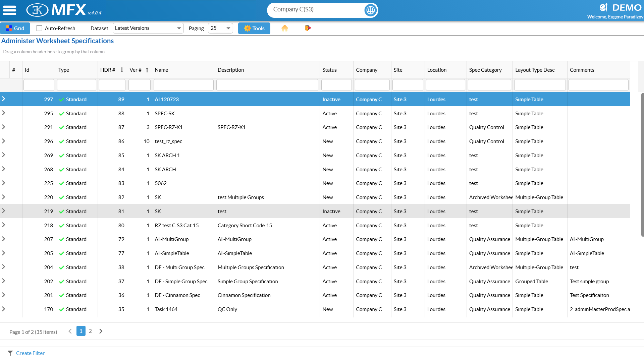Click green checkmark in row 291
Image resolution: width=644 pixels, height=362 pixels.
click(x=62, y=127)
